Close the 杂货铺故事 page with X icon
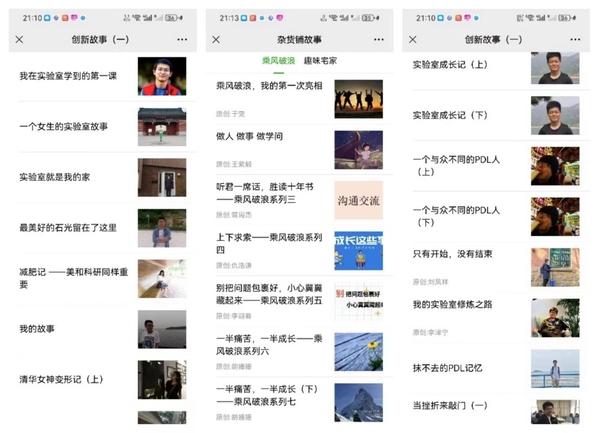This screenshot has width=598, height=433. (216, 39)
